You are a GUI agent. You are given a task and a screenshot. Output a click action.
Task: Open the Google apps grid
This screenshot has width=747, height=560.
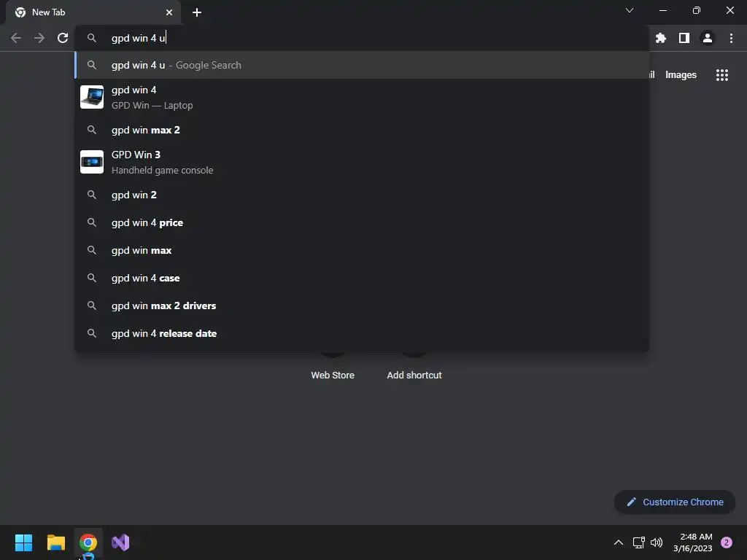tap(722, 75)
